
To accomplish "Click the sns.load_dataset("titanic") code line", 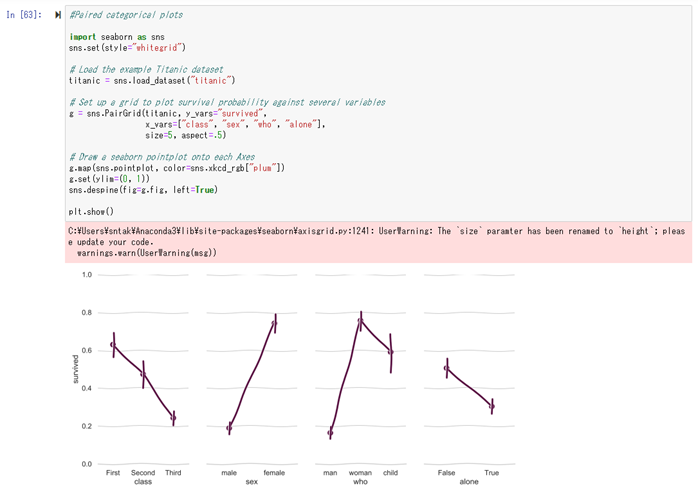I will click(152, 81).
